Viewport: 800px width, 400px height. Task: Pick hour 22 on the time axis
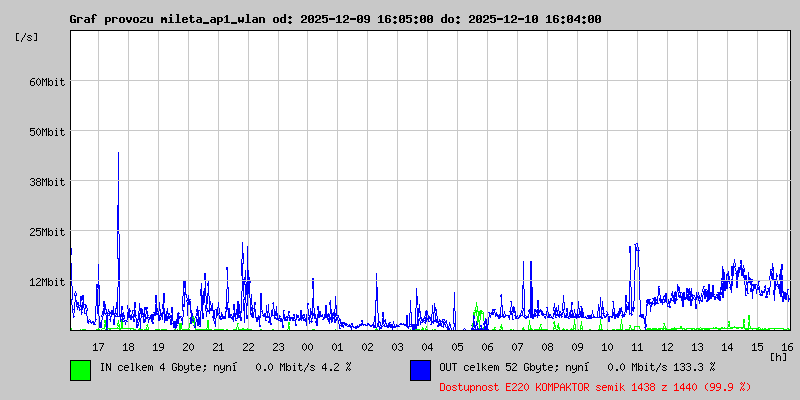[x=248, y=346]
